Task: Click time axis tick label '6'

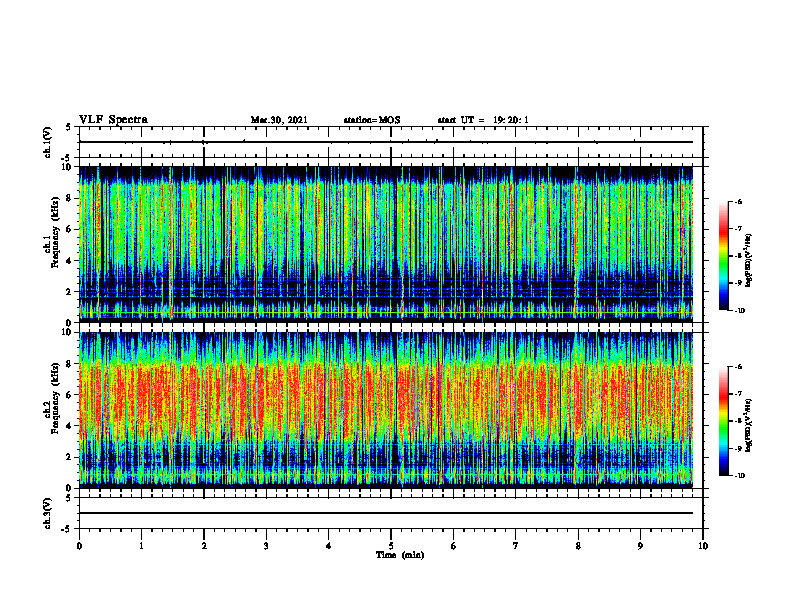Action: (x=454, y=546)
